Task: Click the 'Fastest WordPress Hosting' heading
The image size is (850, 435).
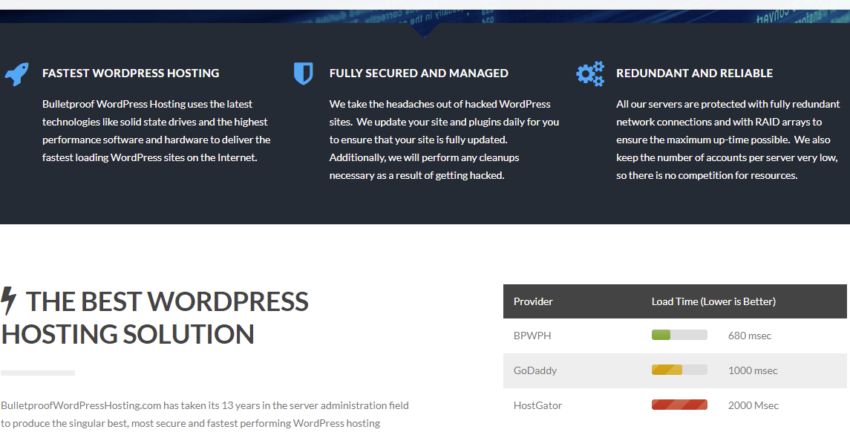Action: [131, 73]
